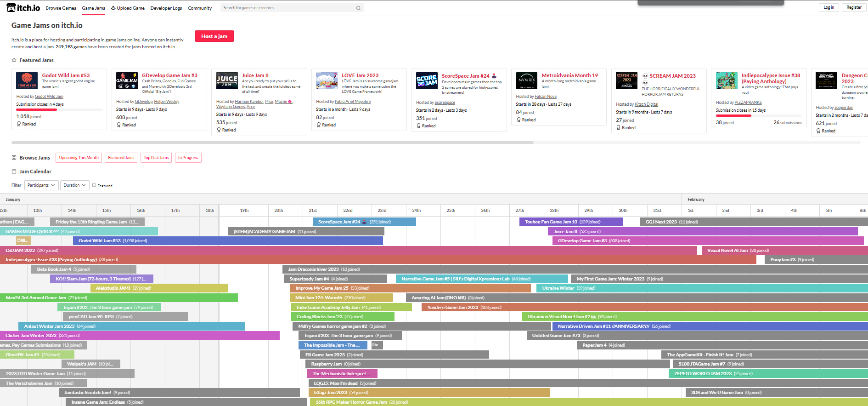Image resolution: width=868 pixels, height=406 pixels.
Task: Click the Ranked icon under Metroidvania Month 19
Action: click(519, 120)
